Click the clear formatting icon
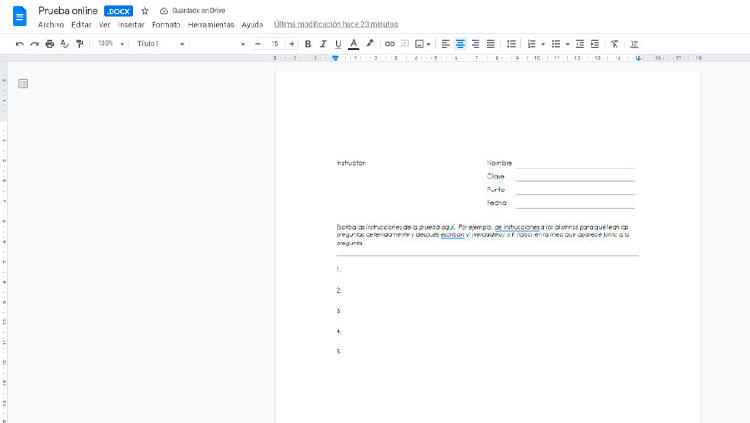The height and width of the screenshot is (423, 750). click(x=614, y=44)
